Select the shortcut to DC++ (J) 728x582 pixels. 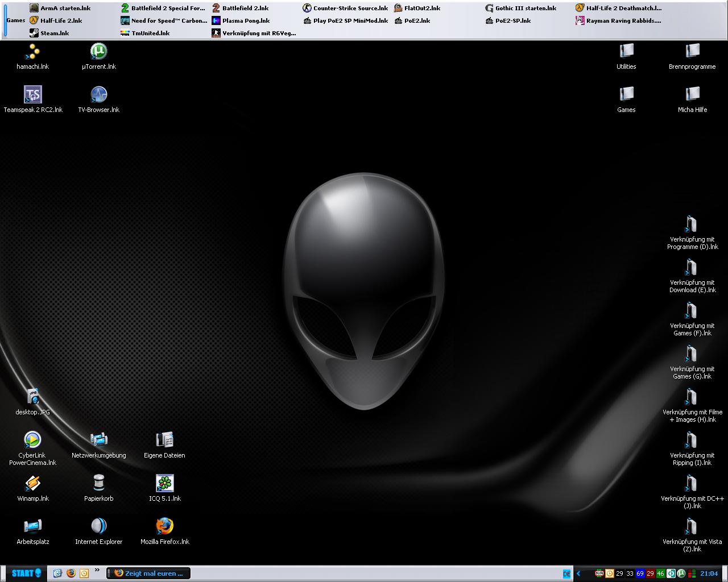point(692,492)
